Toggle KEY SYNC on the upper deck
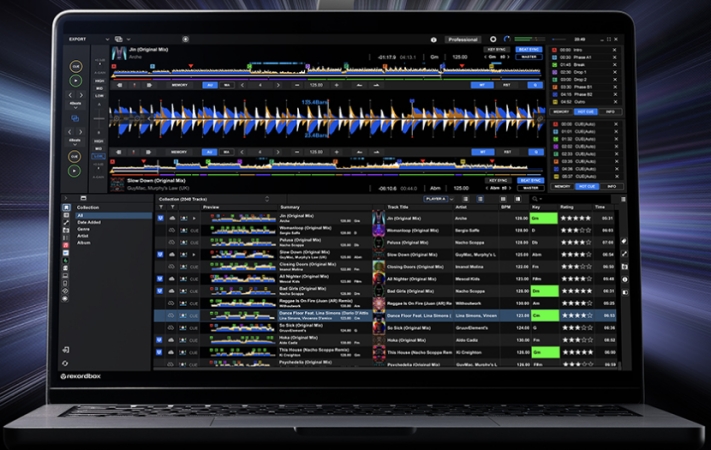The width and height of the screenshot is (711, 450). 497,49
